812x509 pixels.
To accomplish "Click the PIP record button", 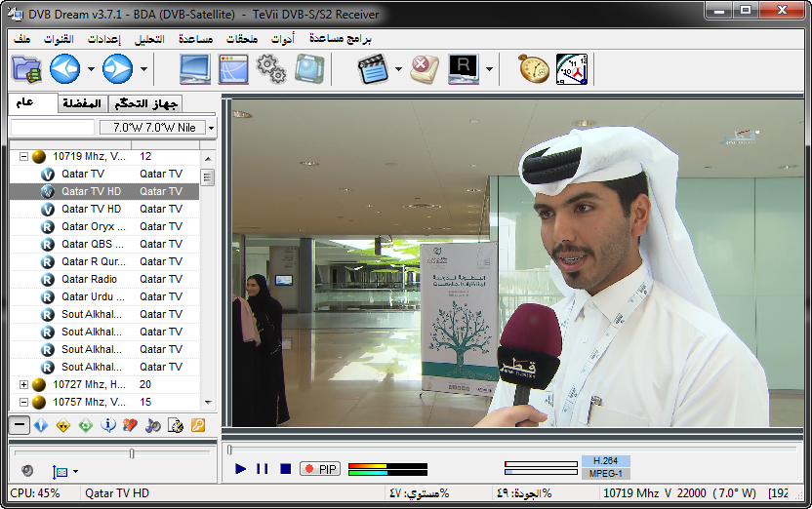I will 320,469.
